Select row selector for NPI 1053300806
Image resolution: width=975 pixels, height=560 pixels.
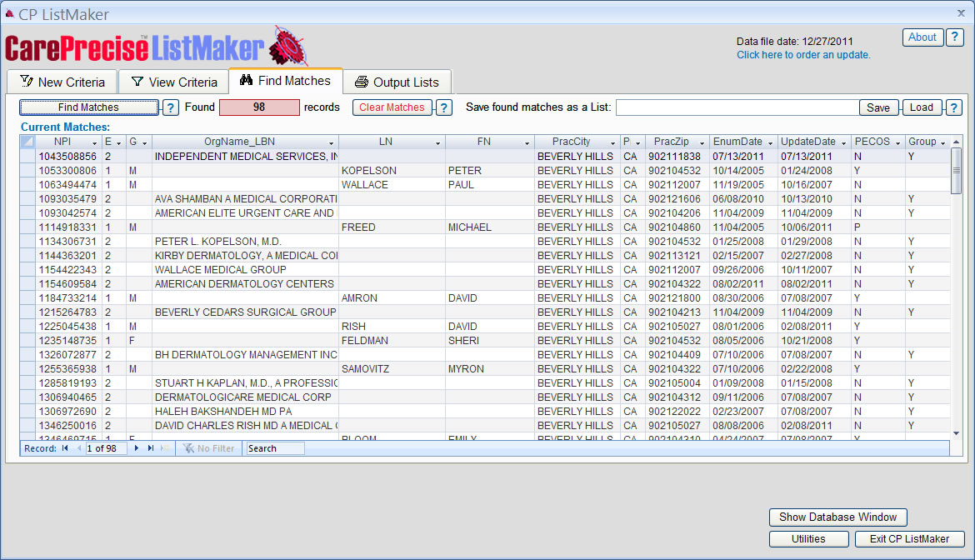pos(27,170)
